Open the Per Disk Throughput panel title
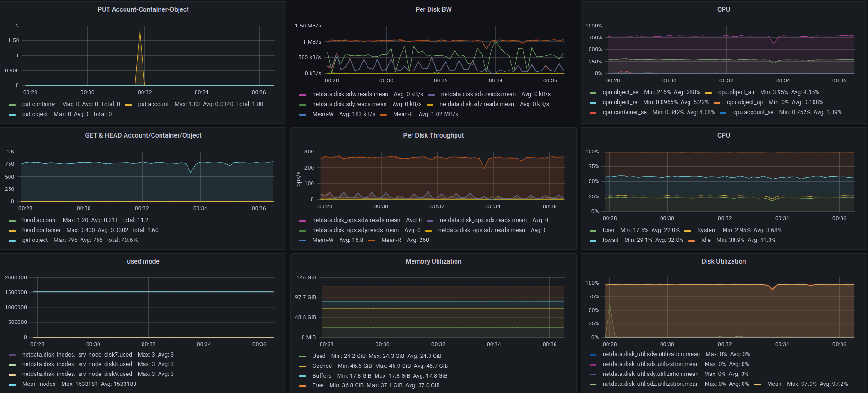 tap(433, 135)
